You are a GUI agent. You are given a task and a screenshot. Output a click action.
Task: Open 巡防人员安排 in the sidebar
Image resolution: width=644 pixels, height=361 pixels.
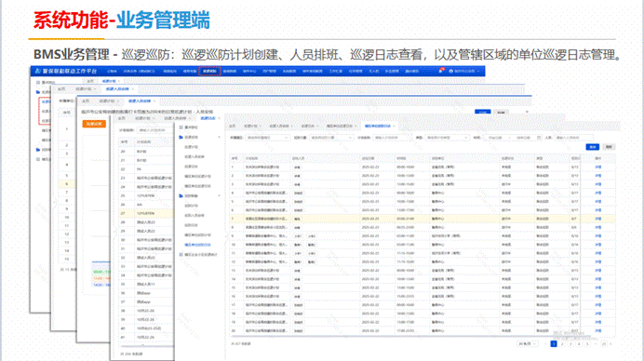(x=195, y=216)
